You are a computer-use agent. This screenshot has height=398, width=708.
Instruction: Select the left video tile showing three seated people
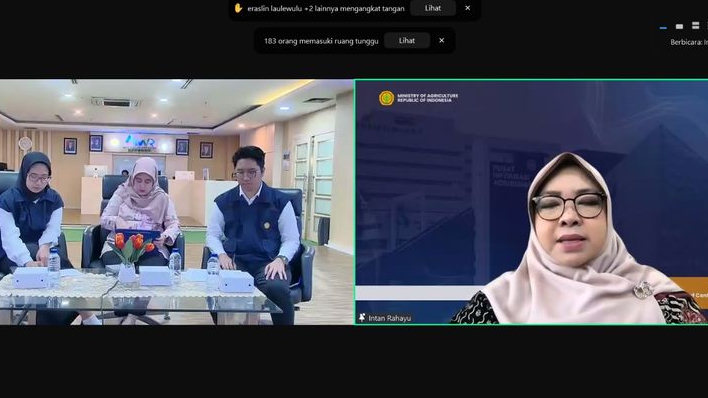pos(177,202)
